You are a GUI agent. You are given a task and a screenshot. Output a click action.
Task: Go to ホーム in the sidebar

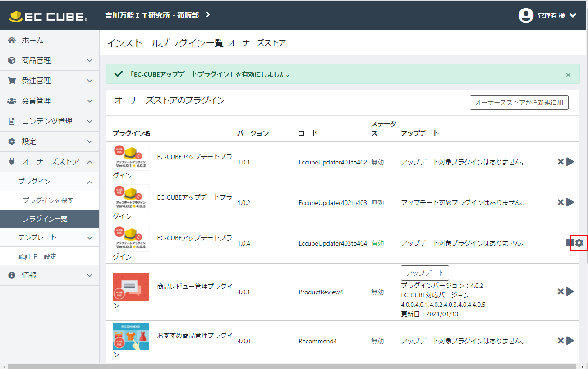click(32, 41)
